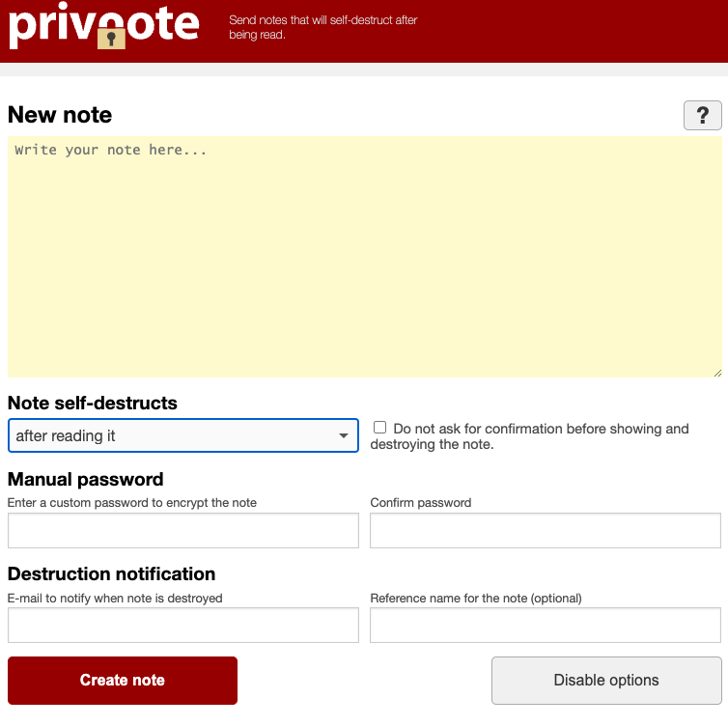
Task: Click the 'E-mail to notify' field label
Action: click(115, 598)
